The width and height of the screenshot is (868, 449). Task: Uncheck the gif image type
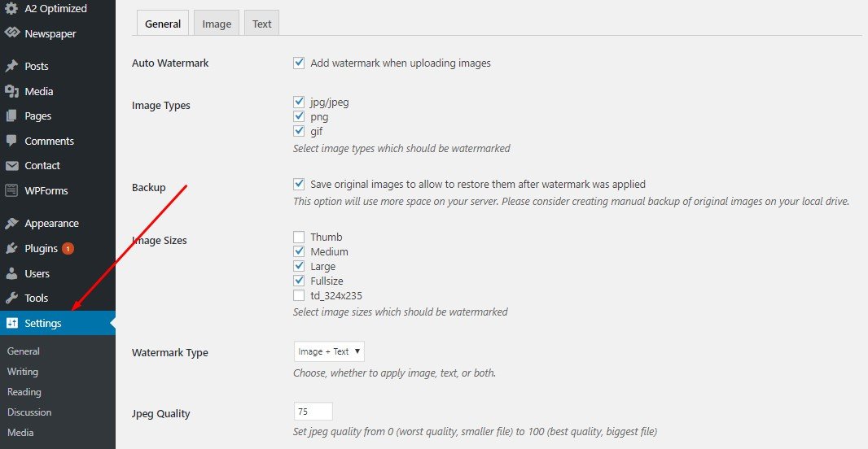(299, 131)
